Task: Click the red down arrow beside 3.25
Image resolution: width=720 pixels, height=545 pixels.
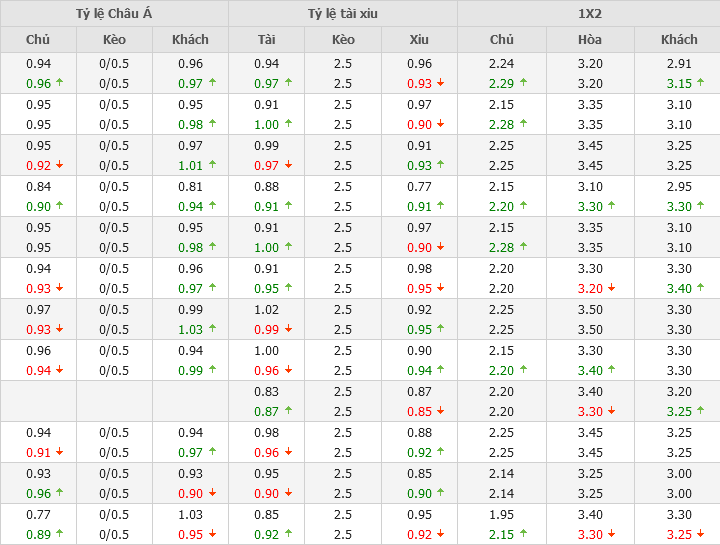Action: click(x=700, y=534)
